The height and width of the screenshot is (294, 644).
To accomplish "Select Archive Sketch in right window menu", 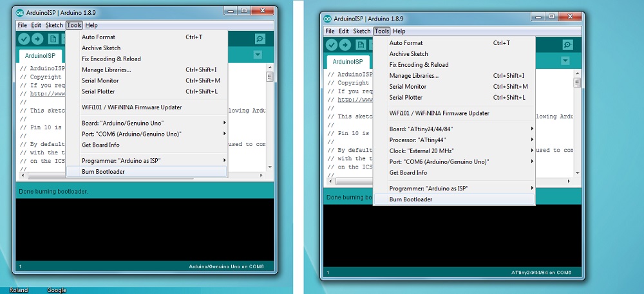I will 454,53.
